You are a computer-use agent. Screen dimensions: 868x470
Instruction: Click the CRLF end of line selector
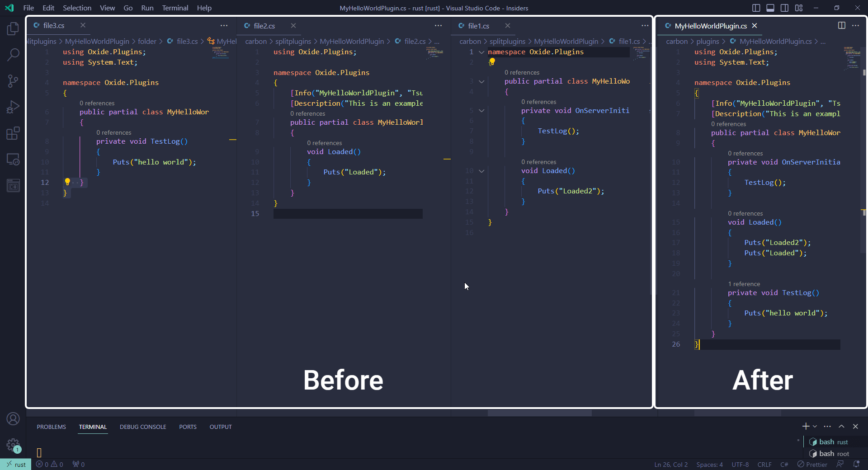coord(764,464)
